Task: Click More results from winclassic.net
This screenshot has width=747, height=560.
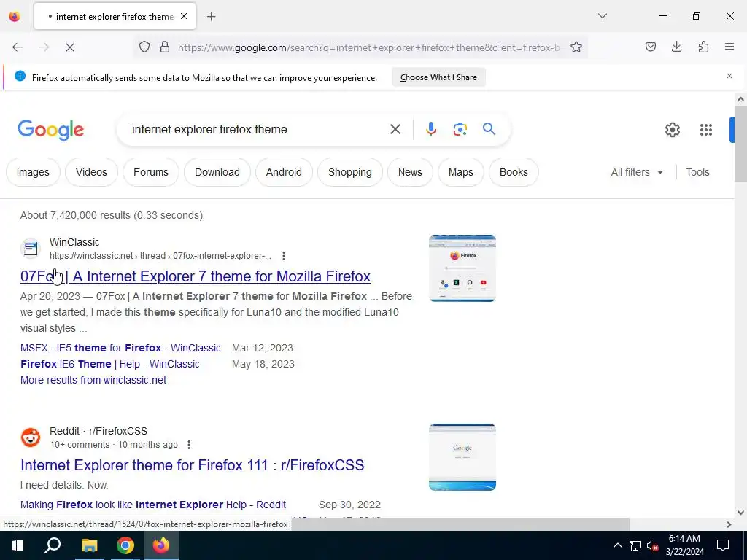Action: tap(93, 380)
